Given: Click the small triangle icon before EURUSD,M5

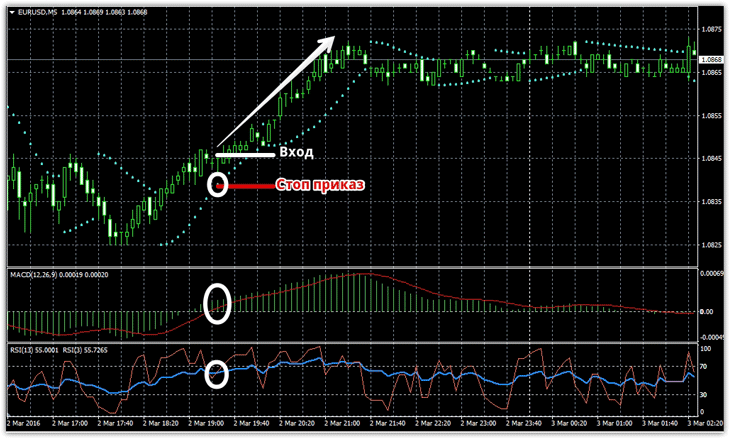Looking at the screenshot, I should click(11, 11).
